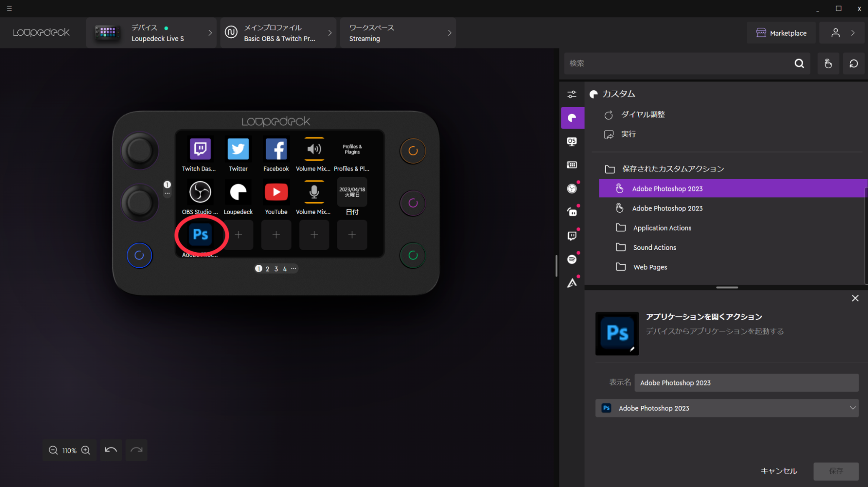868x487 pixels.
Task: Click the undo arrow button
Action: coord(111,450)
